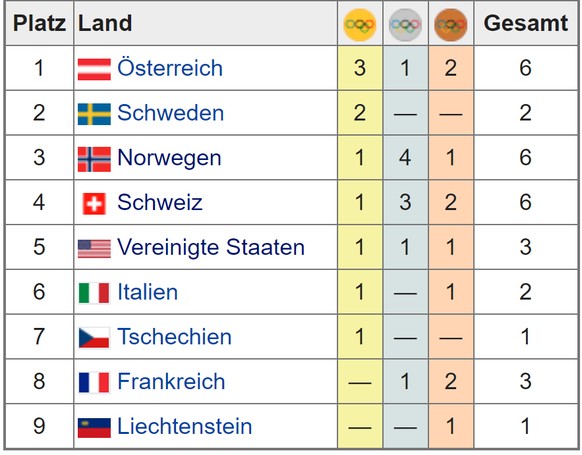Image resolution: width=582 pixels, height=455 pixels.
Task: Click the gold medal Olympic icon
Action: 360,24
